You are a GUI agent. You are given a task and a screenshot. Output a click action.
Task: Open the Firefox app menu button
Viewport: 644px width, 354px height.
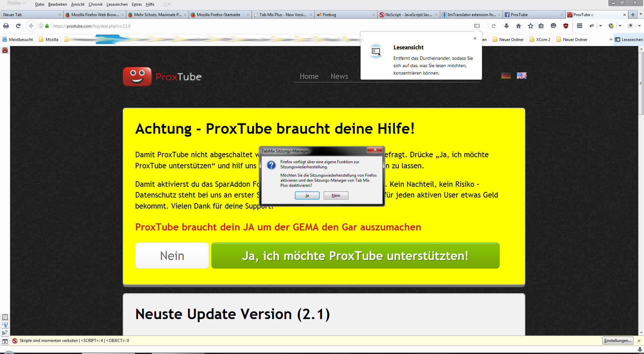pos(16,3)
